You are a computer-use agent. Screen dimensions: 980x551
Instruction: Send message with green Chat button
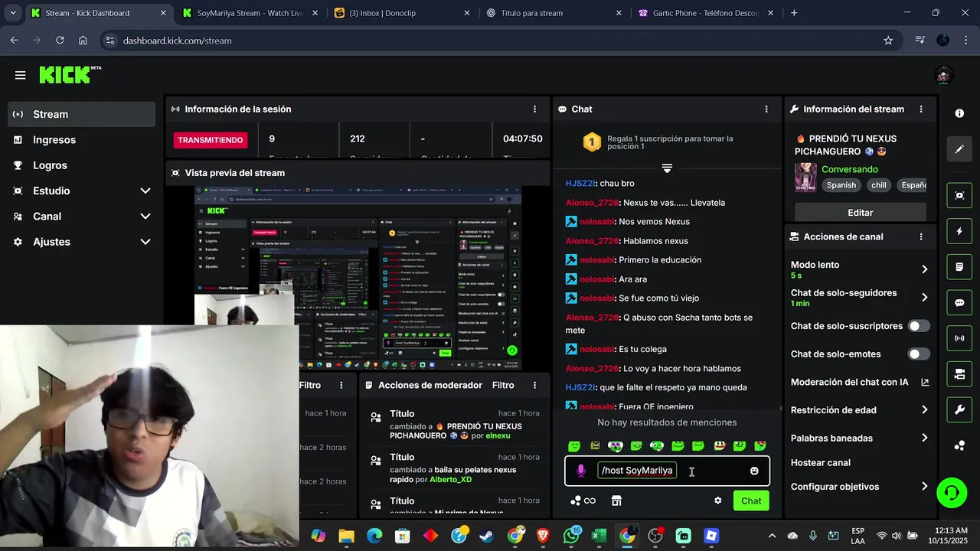pos(751,500)
